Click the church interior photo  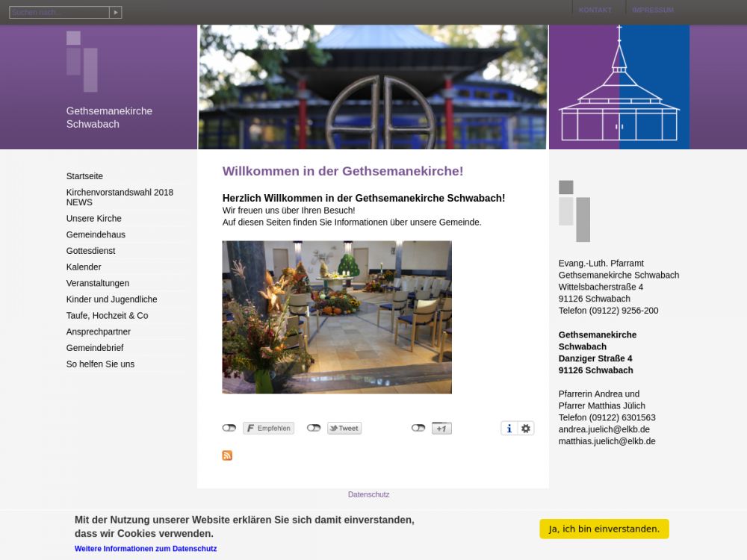coord(337,317)
